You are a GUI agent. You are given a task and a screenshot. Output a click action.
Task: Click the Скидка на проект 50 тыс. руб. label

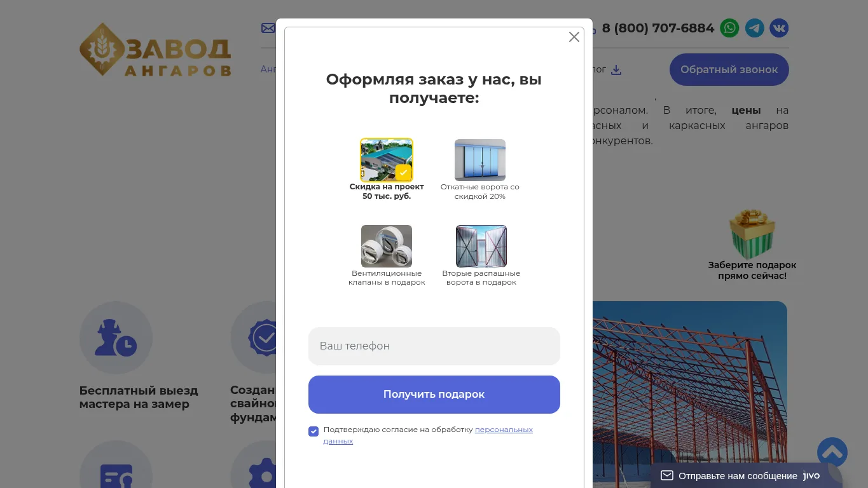[387, 191]
